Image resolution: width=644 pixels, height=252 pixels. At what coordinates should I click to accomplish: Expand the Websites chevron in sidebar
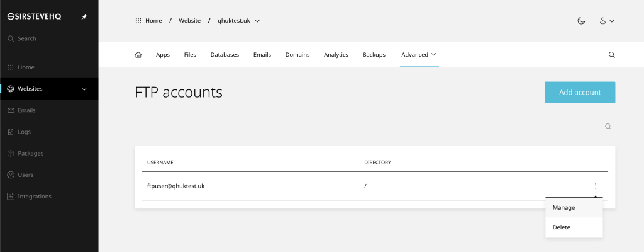click(84, 89)
